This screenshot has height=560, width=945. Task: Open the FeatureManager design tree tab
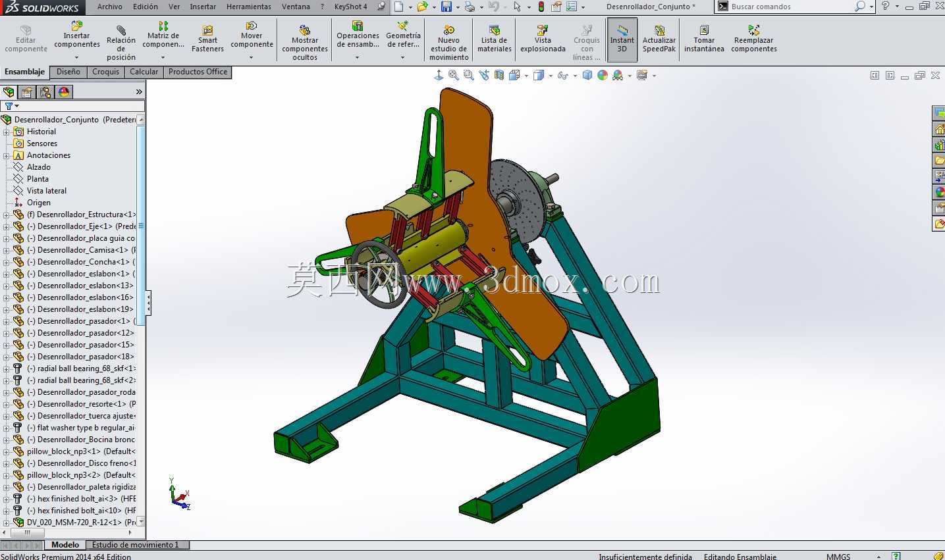[9, 92]
